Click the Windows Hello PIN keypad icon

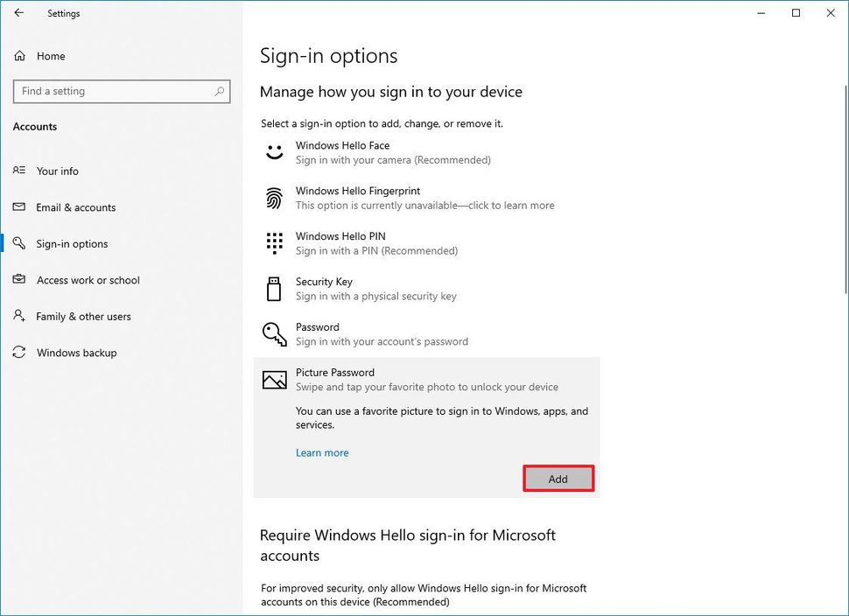(275, 243)
